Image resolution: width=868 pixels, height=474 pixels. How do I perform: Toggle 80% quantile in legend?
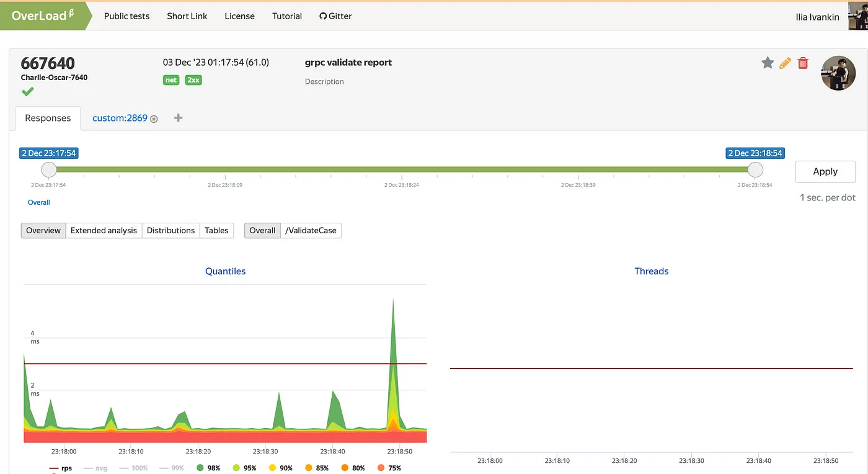tap(352, 468)
